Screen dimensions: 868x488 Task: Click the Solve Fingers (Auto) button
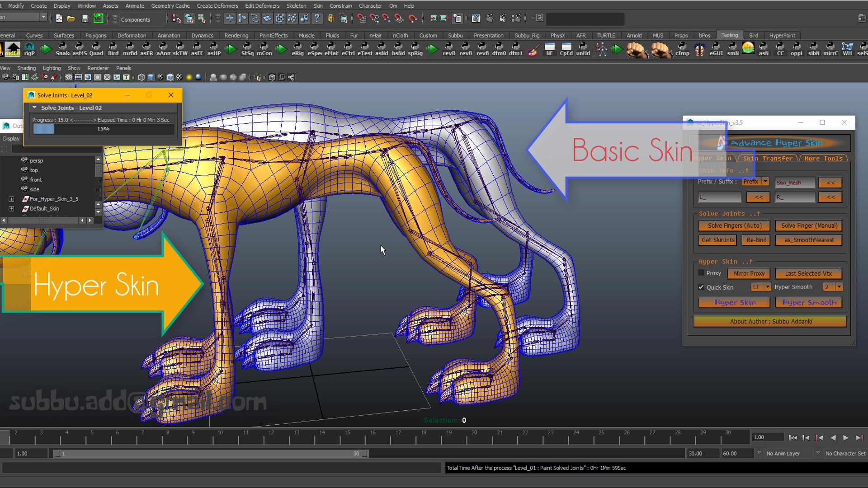tap(735, 225)
